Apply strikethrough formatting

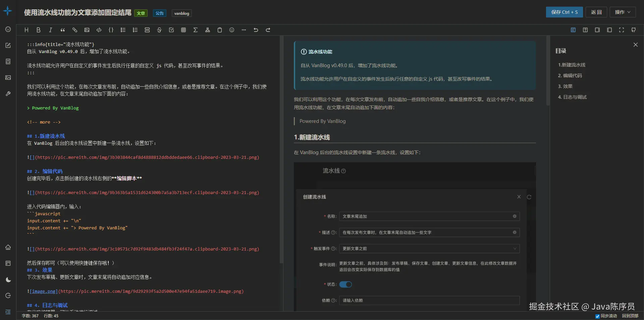[x=159, y=30]
